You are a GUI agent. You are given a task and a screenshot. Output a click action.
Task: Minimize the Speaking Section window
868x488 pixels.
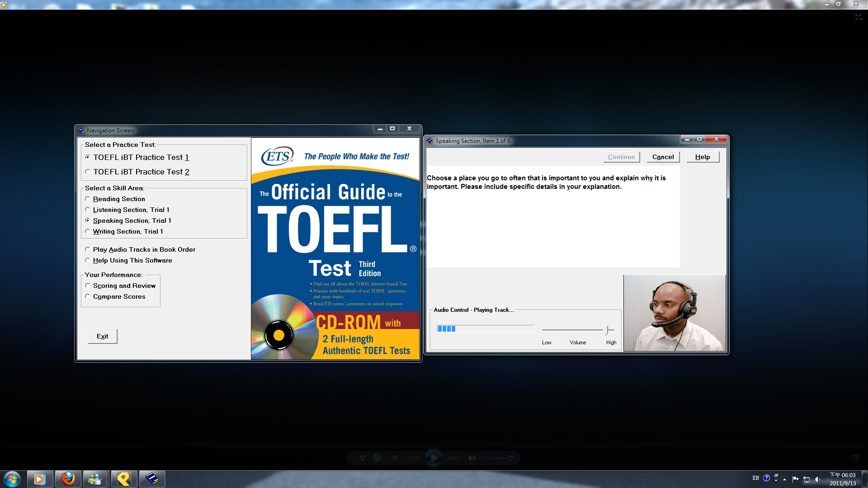tap(687, 139)
